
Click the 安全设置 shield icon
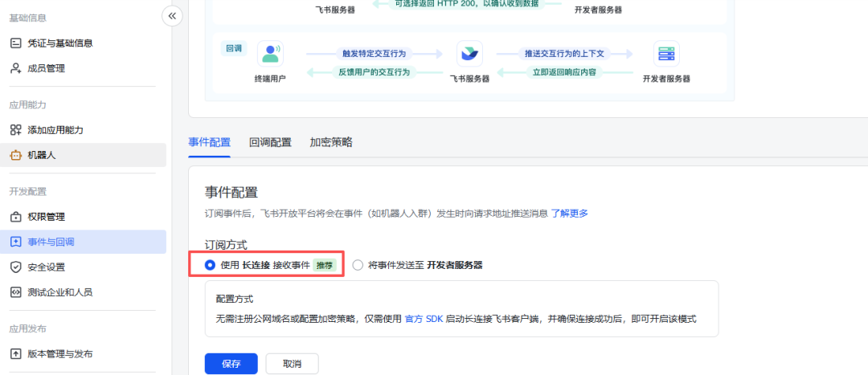pos(15,267)
